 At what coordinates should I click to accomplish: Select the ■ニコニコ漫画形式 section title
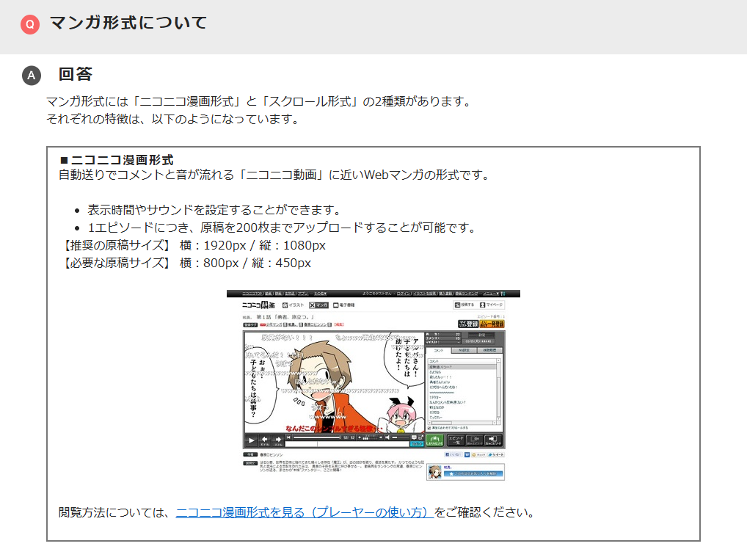tap(117, 160)
